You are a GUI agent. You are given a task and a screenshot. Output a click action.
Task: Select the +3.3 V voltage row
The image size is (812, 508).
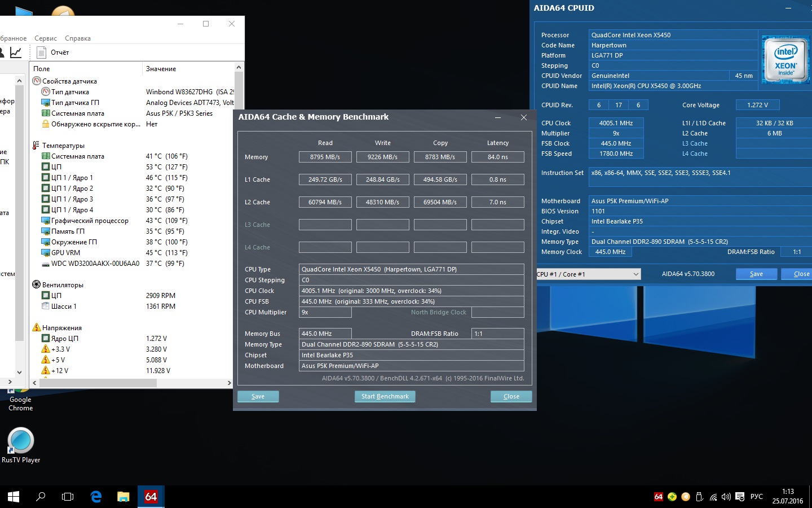[131, 349]
